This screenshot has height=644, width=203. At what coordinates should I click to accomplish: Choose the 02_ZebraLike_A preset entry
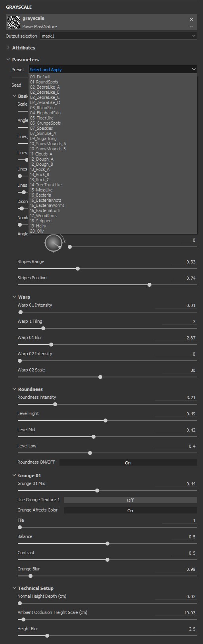45,87
